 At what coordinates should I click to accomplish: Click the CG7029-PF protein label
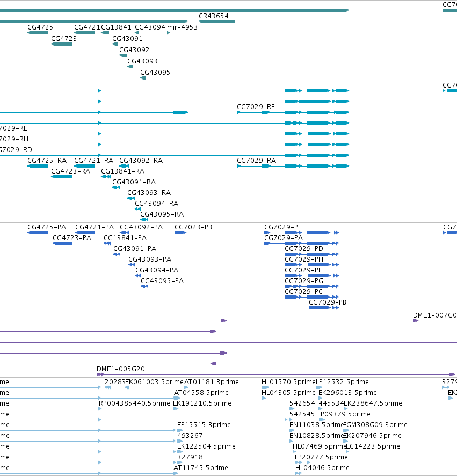click(x=283, y=227)
